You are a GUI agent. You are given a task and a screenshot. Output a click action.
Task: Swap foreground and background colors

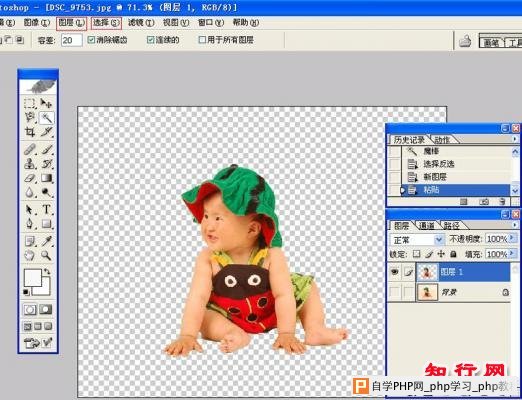[47, 272]
